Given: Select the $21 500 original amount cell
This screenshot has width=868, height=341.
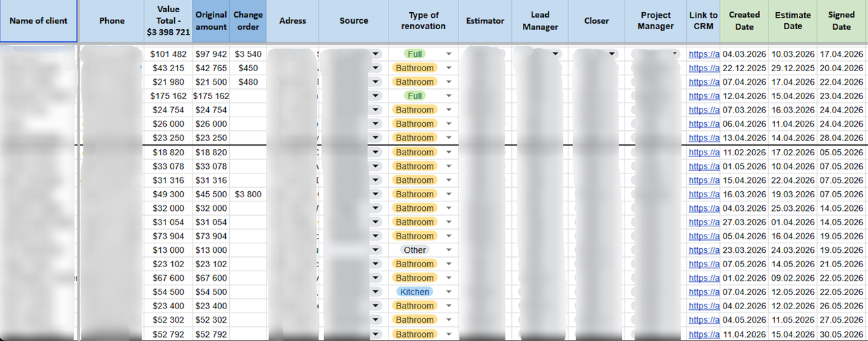Looking at the screenshot, I should click(x=211, y=82).
